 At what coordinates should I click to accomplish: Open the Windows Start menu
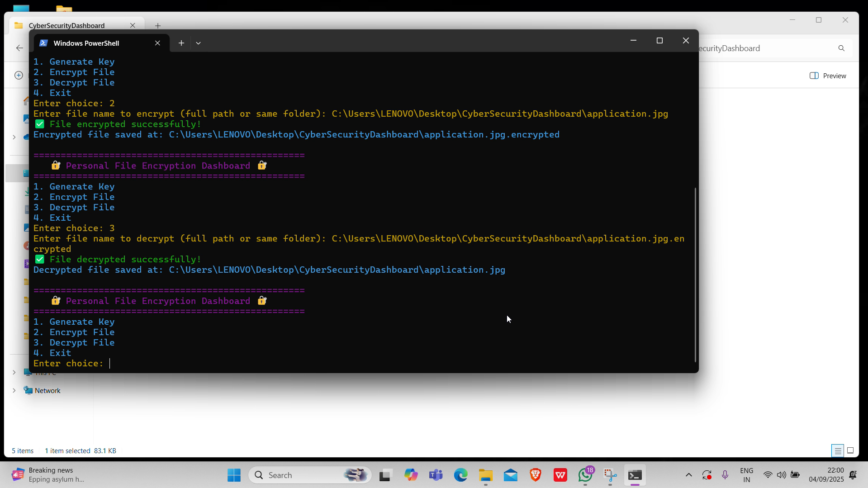(x=234, y=475)
